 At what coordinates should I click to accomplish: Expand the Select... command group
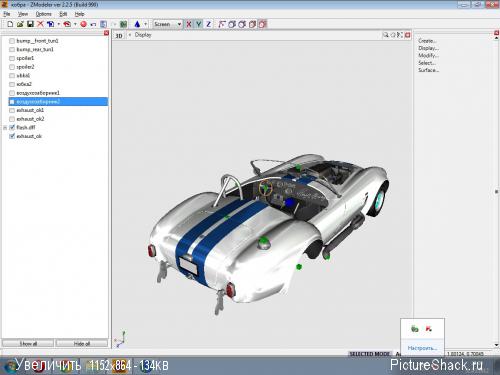[427, 63]
